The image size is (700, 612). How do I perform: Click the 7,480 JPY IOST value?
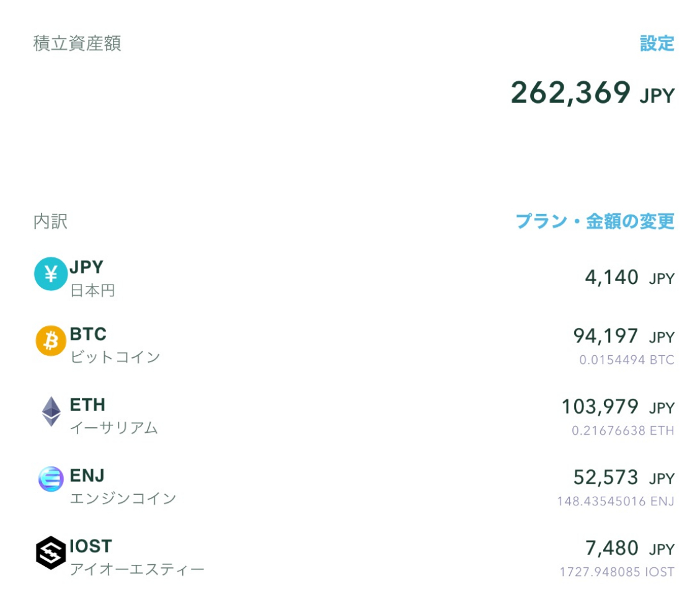point(629,549)
